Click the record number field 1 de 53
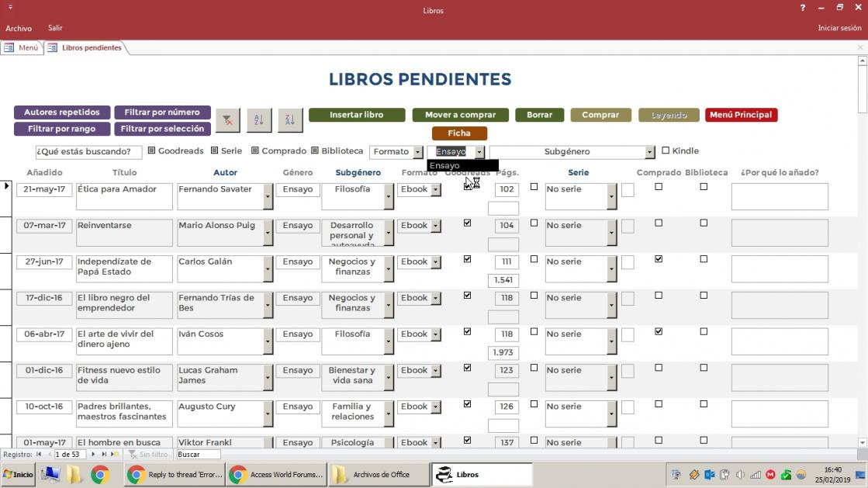 coord(70,455)
